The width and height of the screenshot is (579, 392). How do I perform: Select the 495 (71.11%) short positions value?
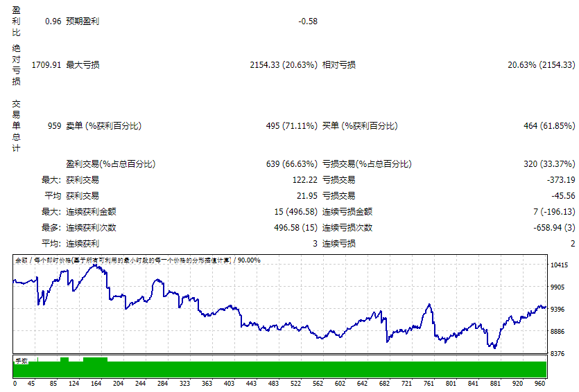pyautogui.click(x=291, y=126)
